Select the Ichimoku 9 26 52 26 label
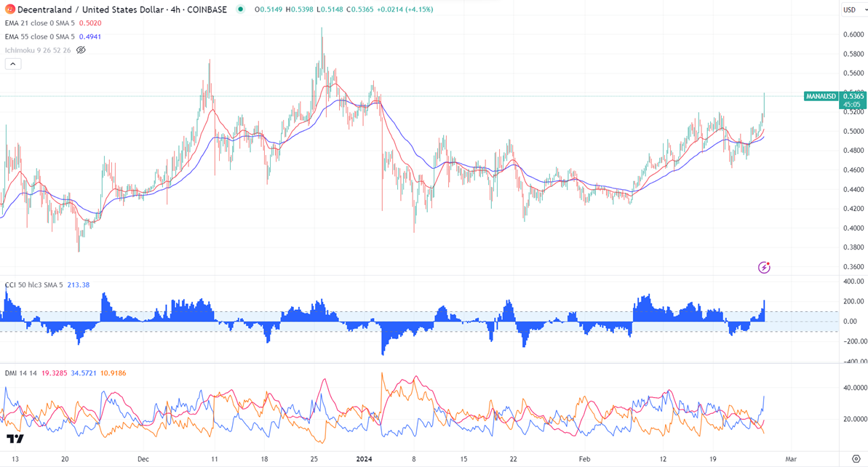Screen dimensions: 868x467 pos(38,50)
